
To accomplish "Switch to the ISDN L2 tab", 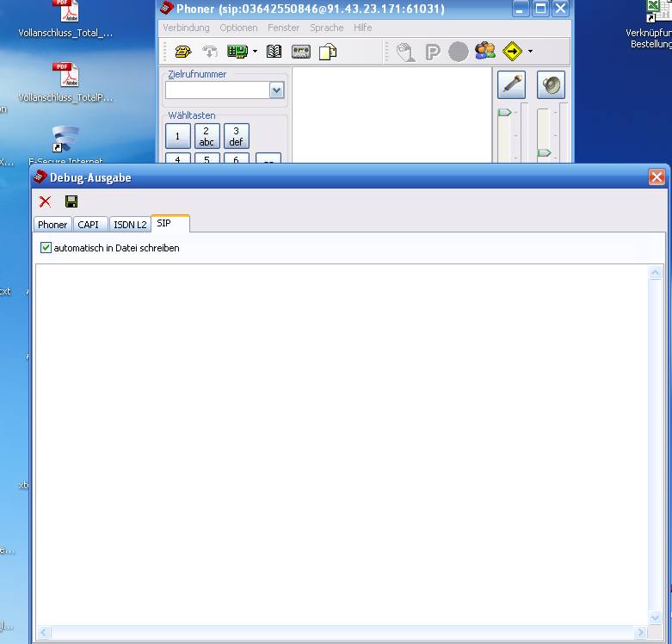I will click(x=130, y=225).
